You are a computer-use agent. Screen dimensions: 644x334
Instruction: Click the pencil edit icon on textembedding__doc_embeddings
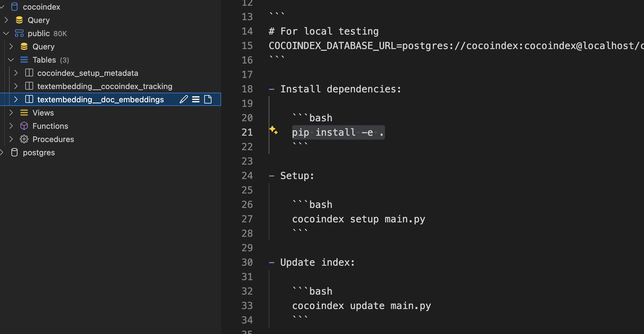pos(183,99)
